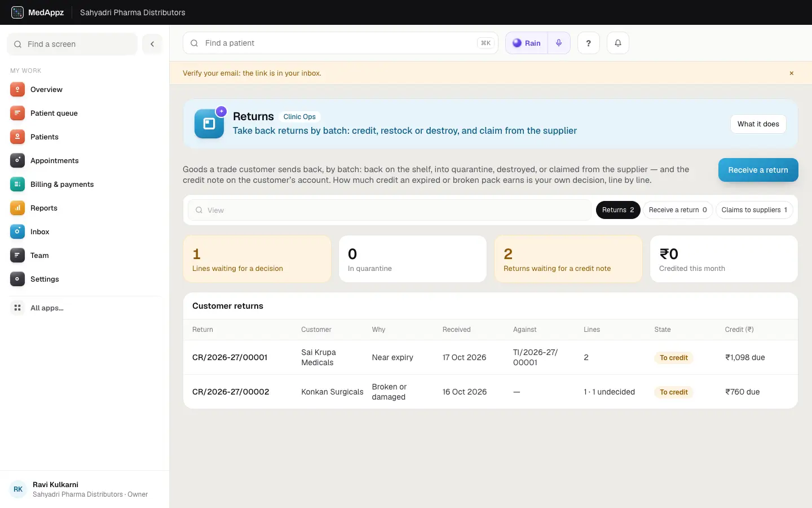812x508 pixels.
Task: Open the Inbox screen
Action: tap(85, 231)
